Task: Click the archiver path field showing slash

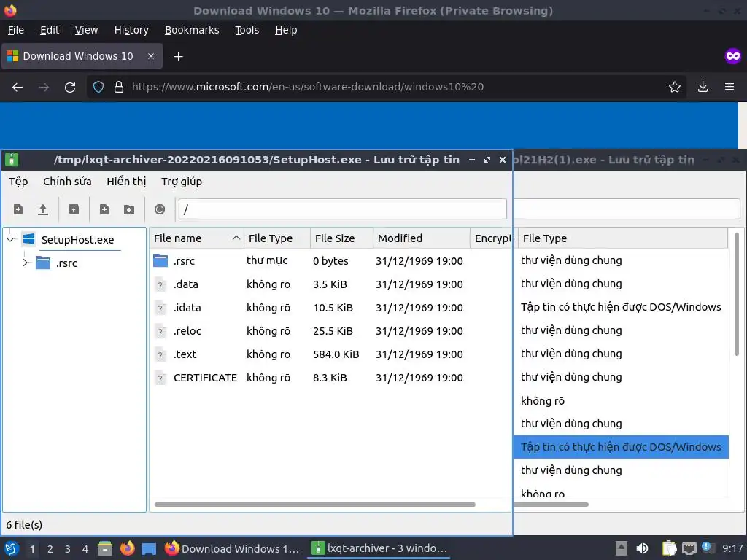Action: click(343, 209)
